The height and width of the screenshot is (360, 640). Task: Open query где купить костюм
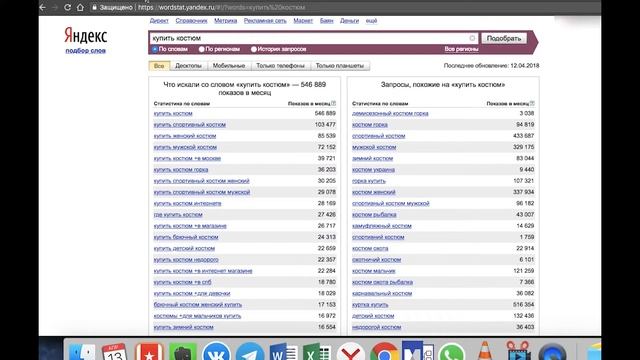[178, 214]
